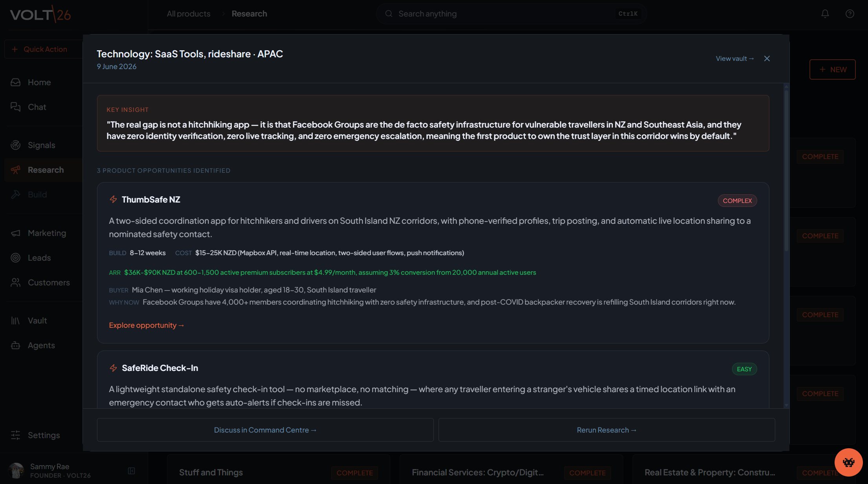
Task: Open the orange chatbot bubble
Action: [849, 462]
